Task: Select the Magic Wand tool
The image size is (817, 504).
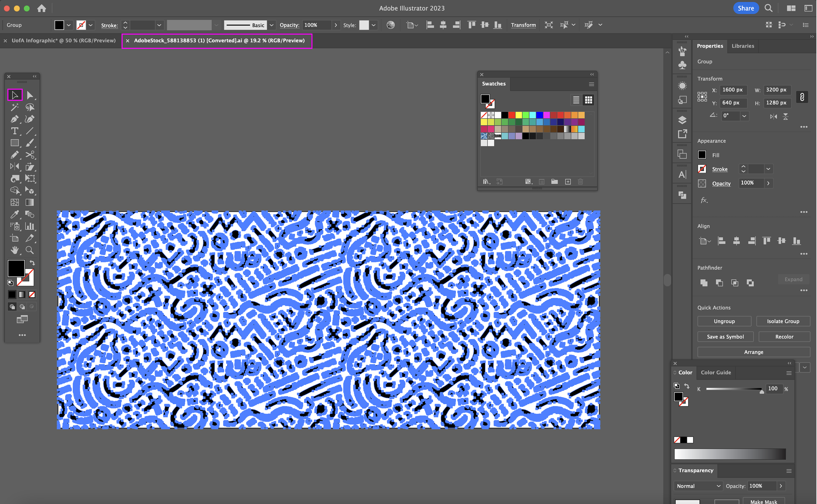Action: [x=14, y=107]
